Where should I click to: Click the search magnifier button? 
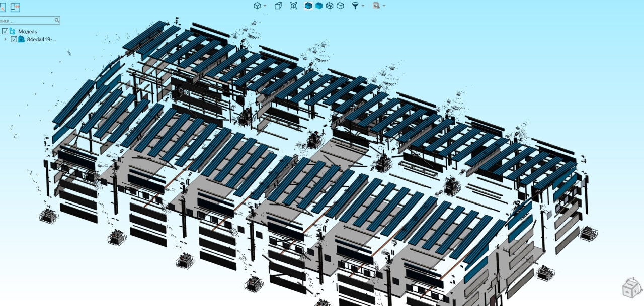click(x=57, y=20)
